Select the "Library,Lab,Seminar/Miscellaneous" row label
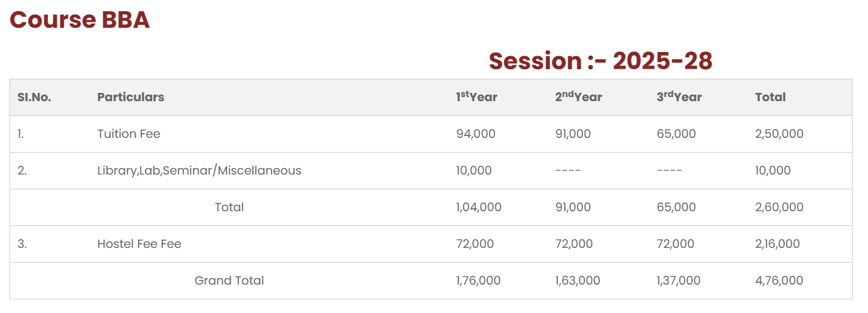This screenshot has width=868, height=313. [x=199, y=171]
